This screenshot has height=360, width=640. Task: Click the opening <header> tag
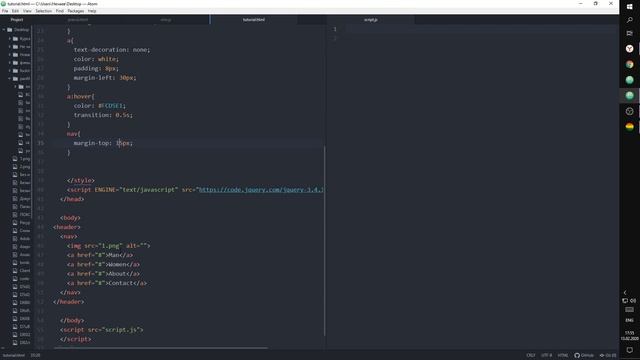click(x=67, y=227)
